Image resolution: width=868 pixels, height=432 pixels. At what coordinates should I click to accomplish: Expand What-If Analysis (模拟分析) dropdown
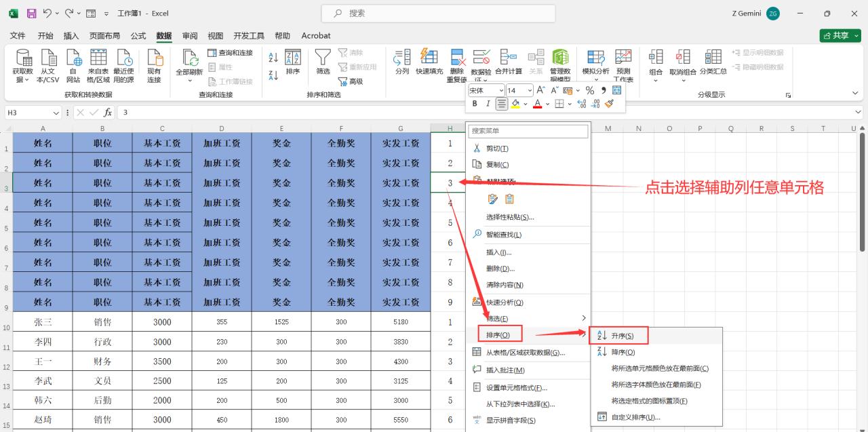(596, 80)
